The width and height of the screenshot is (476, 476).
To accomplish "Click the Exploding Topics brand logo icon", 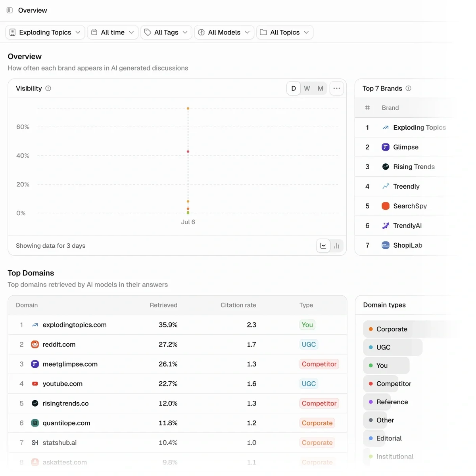I will 386,128.
